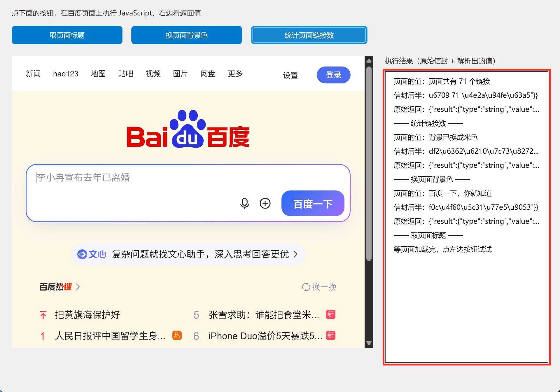
Task: Click the 复杂问题就找文心助手 banner text
Action: [200, 254]
